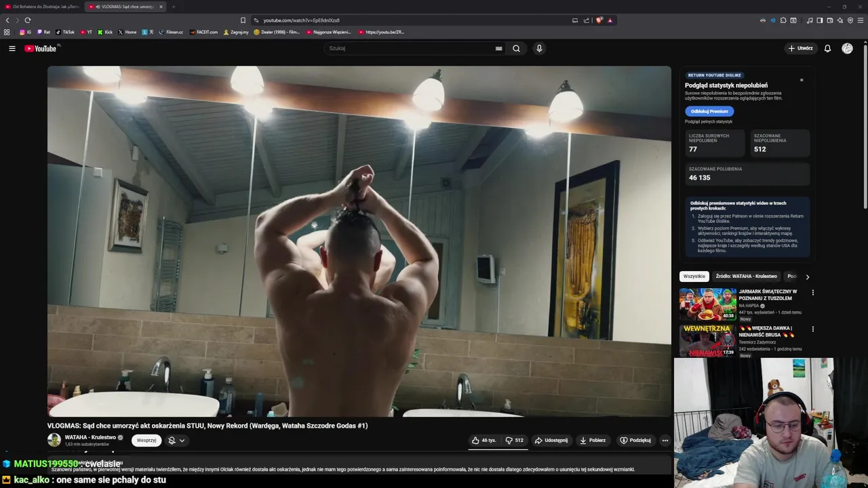Open the TikTok bookmark
This screenshot has width=868, height=488.
coord(65,32)
